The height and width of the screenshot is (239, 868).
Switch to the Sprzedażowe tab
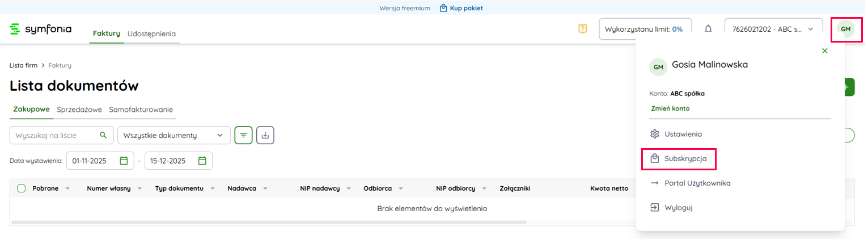coord(79,110)
